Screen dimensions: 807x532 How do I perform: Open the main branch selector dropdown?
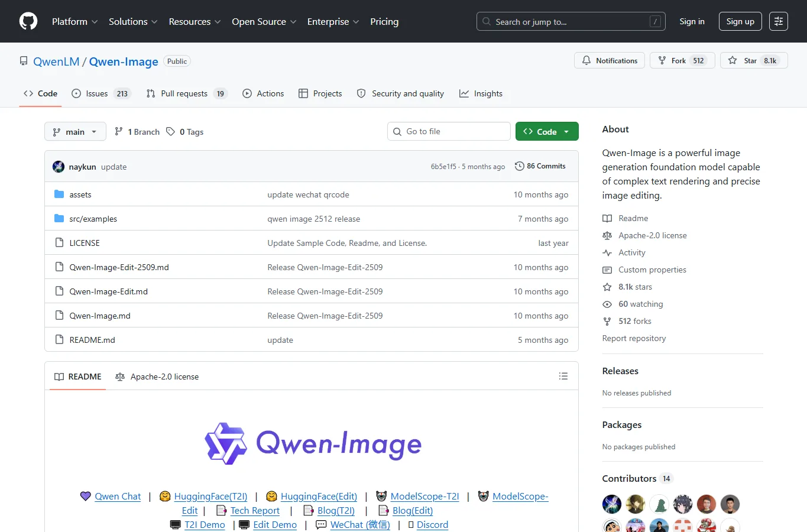75,131
